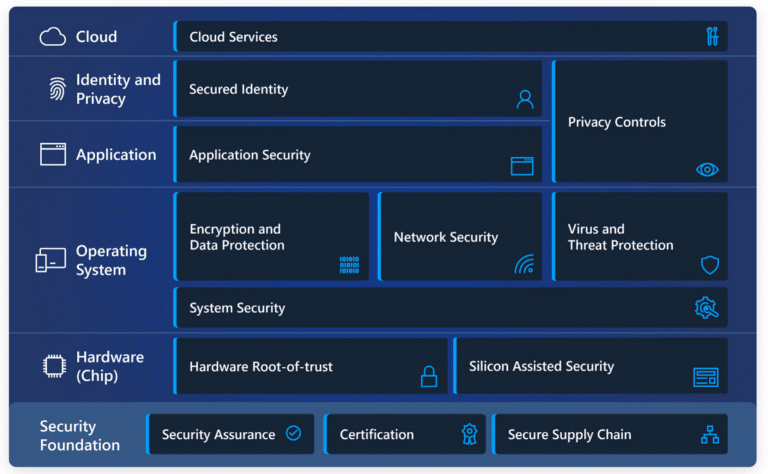Click the shield icon in Virus Protection
The height and width of the screenshot is (474, 768).
[x=709, y=265]
